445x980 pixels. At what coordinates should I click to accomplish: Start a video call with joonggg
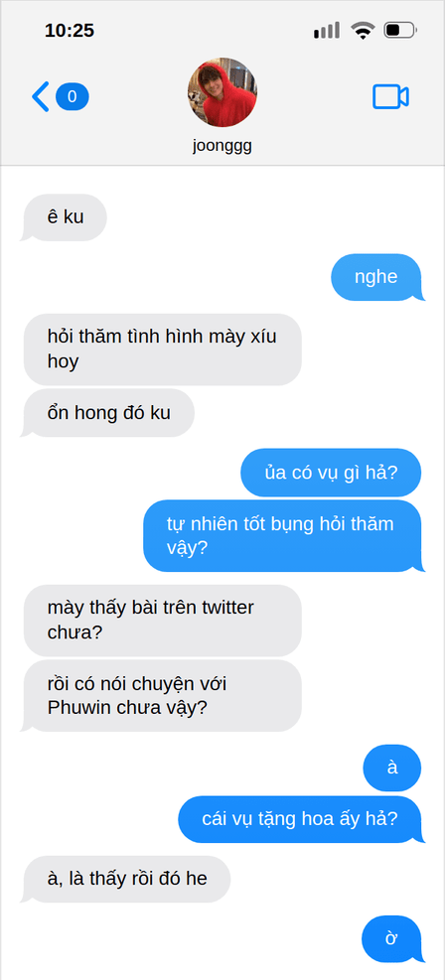pyautogui.click(x=390, y=97)
